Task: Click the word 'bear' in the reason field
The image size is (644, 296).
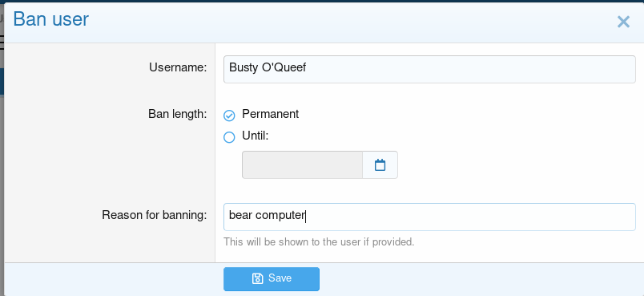Action: point(240,215)
